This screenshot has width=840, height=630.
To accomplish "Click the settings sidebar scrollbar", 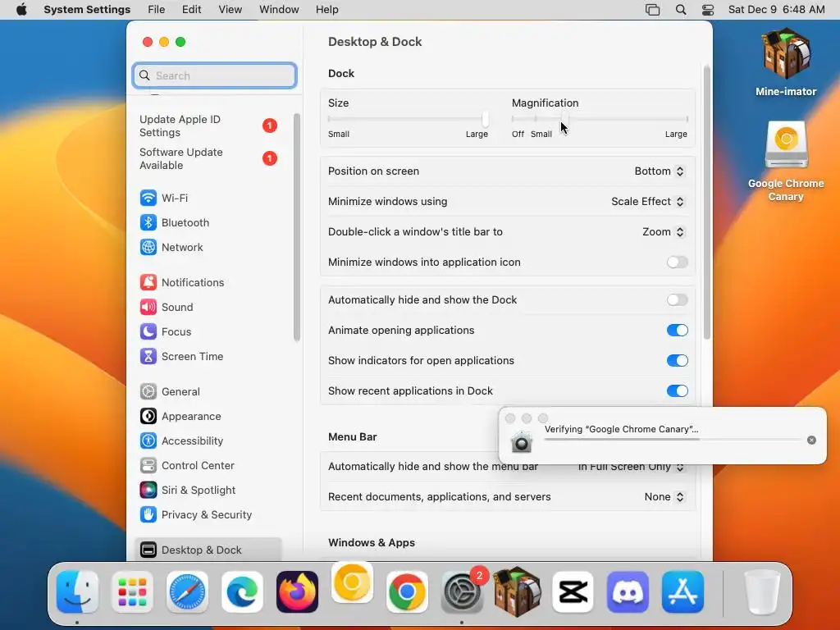I will click(x=297, y=227).
